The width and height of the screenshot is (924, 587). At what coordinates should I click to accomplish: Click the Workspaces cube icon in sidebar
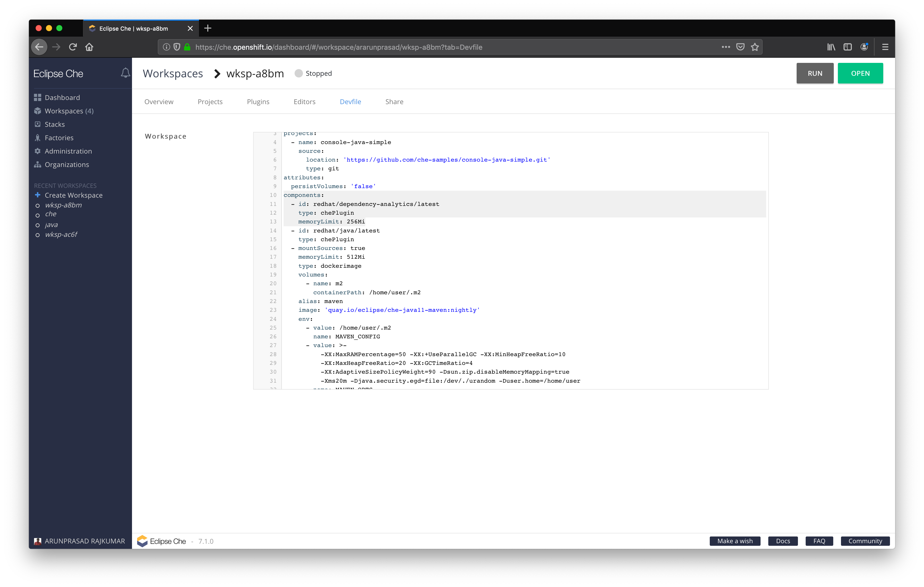(x=37, y=111)
